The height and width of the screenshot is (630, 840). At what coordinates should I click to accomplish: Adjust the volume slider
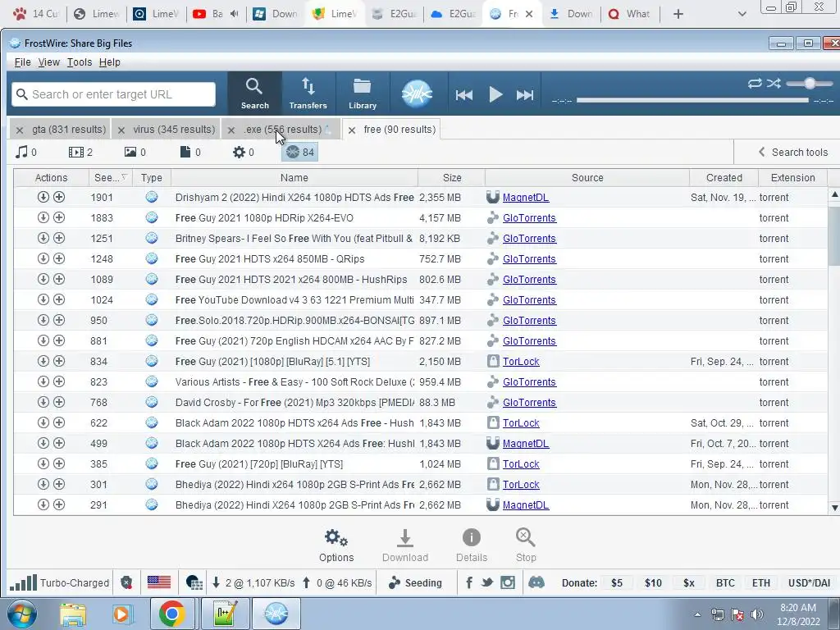810,83
